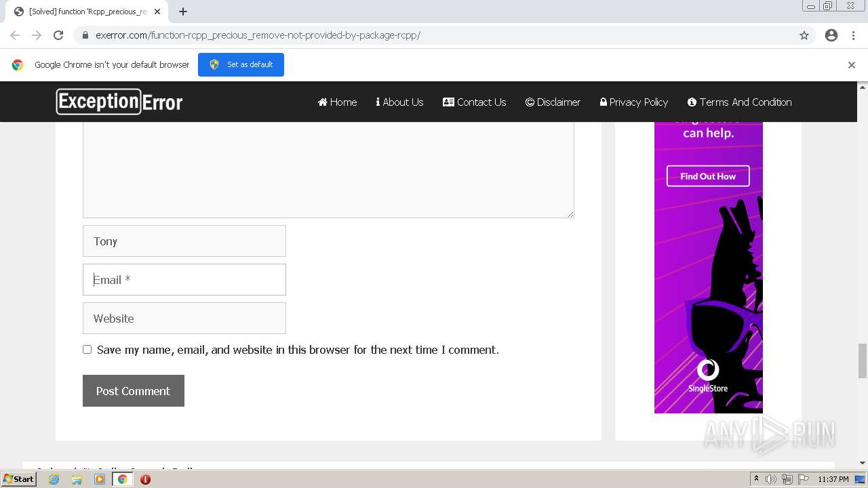The height and width of the screenshot is (488, 868).
Task: Open the Windows Start button
Action: click(x=19, y=479)
